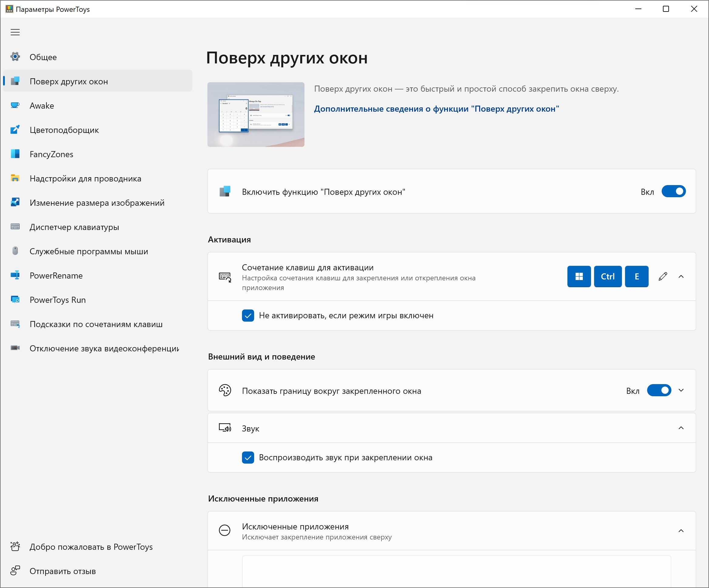Click the Windows key shortcut button
This screenshot has height=588, width=709.
579,277
